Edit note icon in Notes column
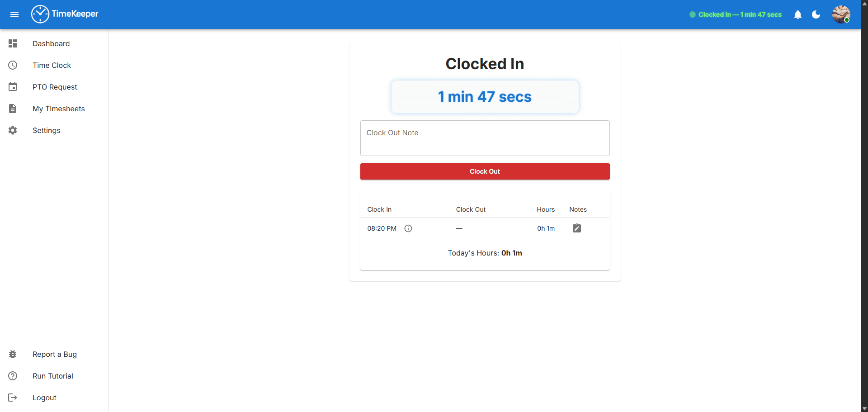868x412 pixels. click(577, 228)
